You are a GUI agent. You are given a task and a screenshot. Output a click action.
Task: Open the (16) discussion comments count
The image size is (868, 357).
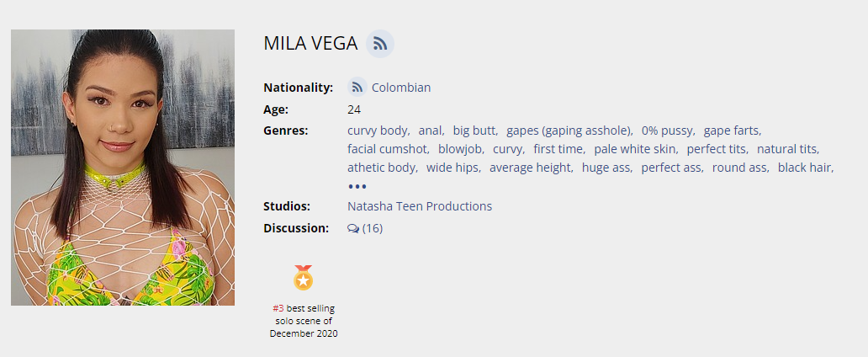point(372,228)
